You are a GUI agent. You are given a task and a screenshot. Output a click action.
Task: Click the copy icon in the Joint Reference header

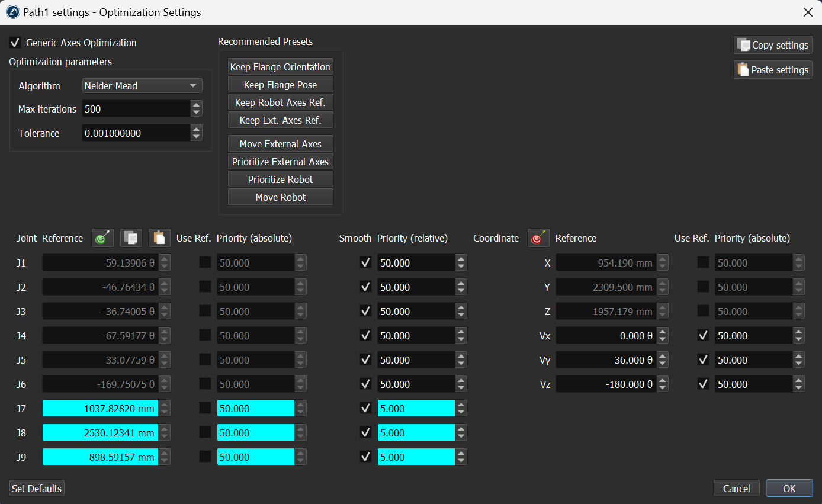(131, 238)
